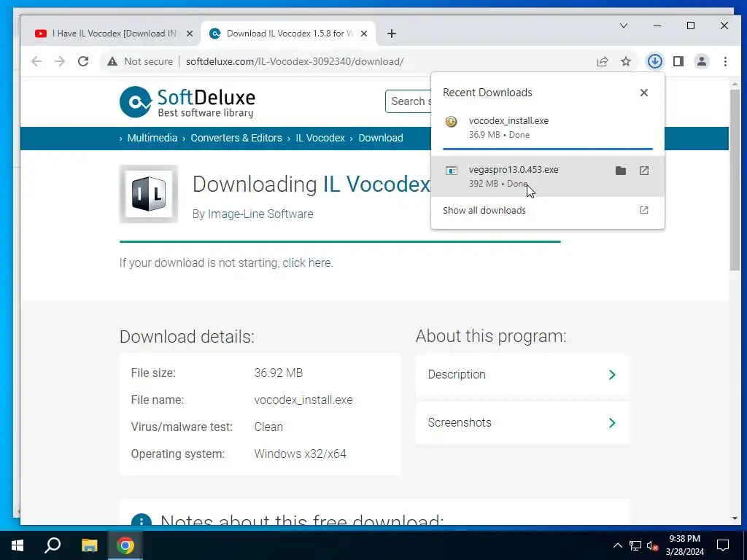Screen dimensions: 747x560
Task: Open the side panel icon
Action: coord(678,61)
